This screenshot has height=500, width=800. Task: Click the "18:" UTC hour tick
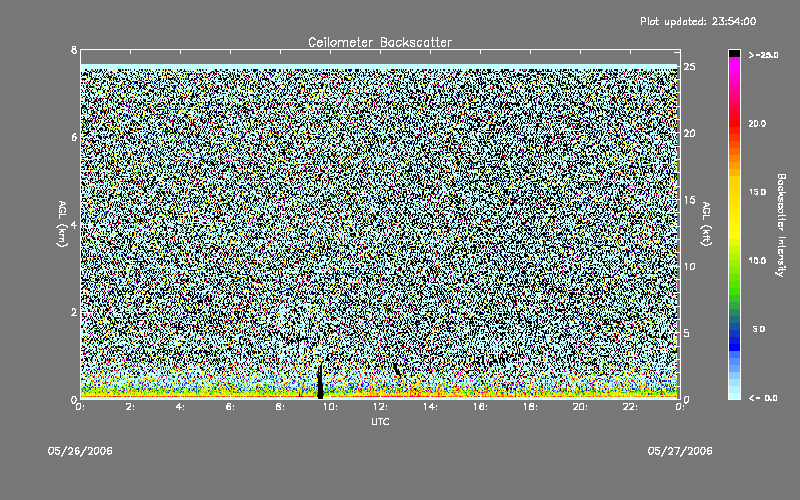click(530, 407)
